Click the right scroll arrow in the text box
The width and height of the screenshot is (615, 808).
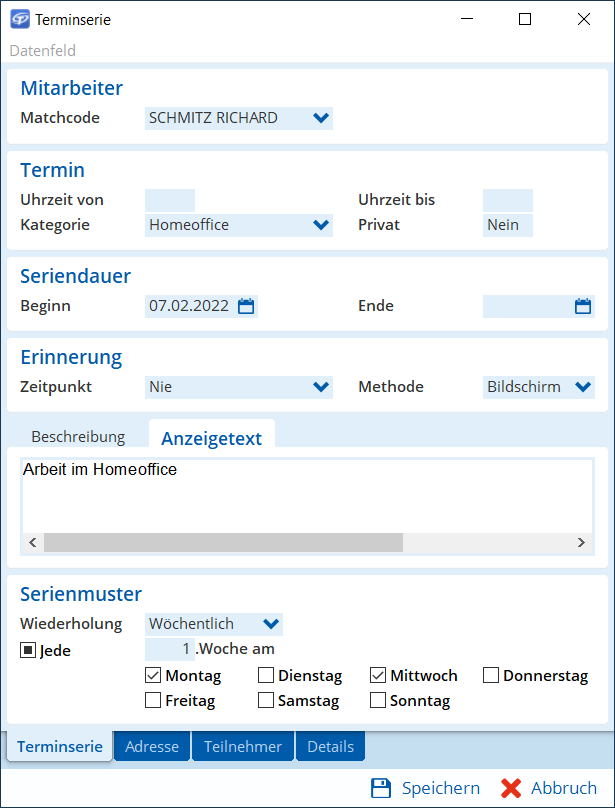581,542
